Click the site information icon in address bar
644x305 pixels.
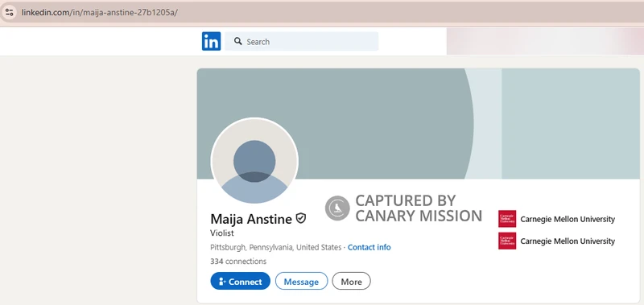pyautogui.click(x=10, y=12)
